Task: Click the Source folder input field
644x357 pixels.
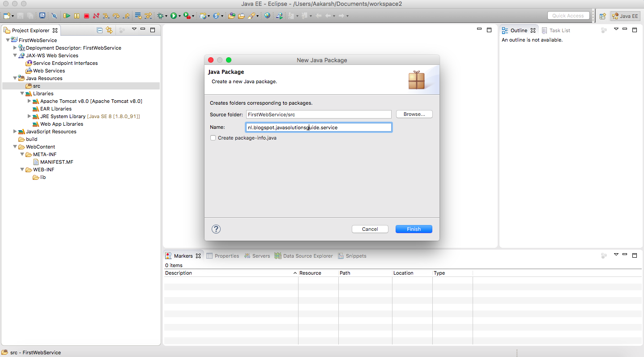Action: click(319, 115)
